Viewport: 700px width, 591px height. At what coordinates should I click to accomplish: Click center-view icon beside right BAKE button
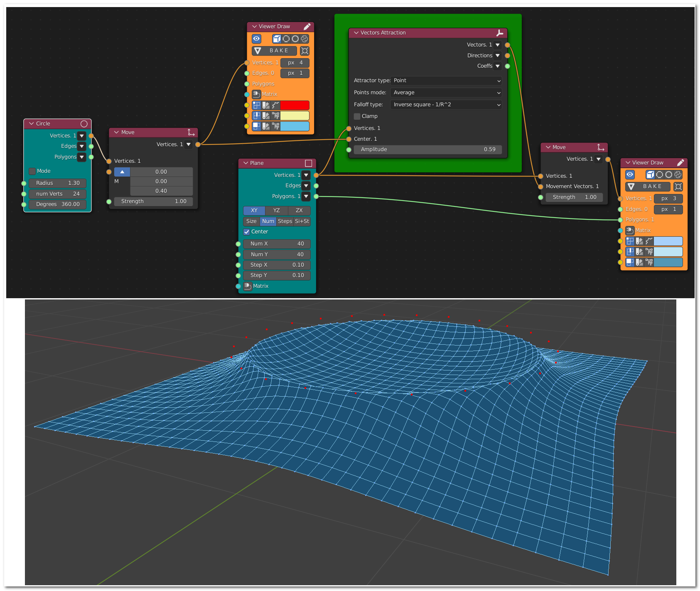pos(678,186)
